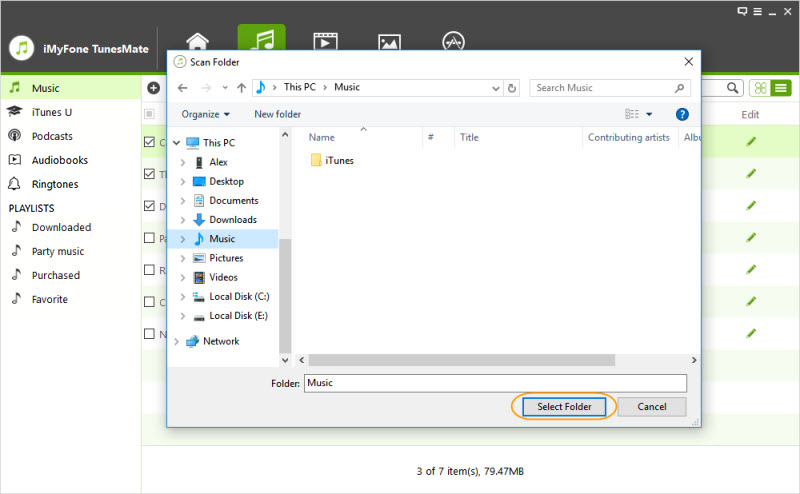This screenshot has height=494, width=800.
Task: Click the Cancel button
Action: (652, 407)
